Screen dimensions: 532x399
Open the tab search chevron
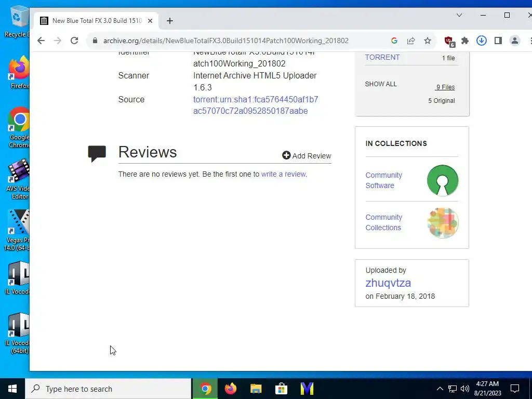459,15
